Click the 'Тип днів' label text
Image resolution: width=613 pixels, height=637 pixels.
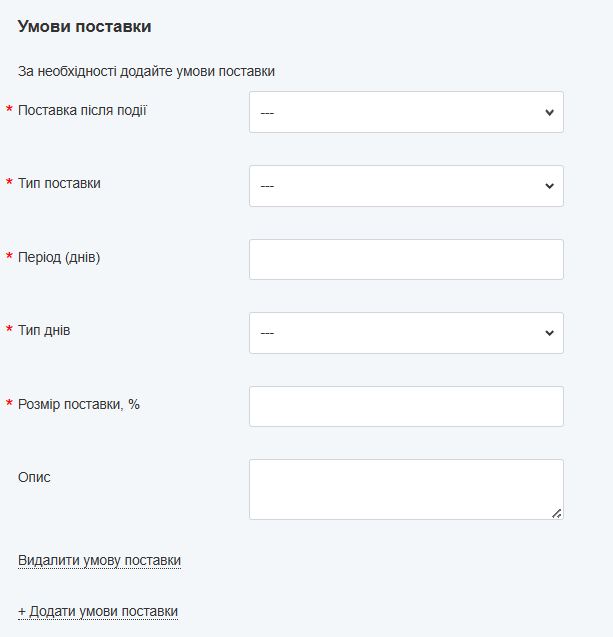pyautogui.click(x=44, y=330)
